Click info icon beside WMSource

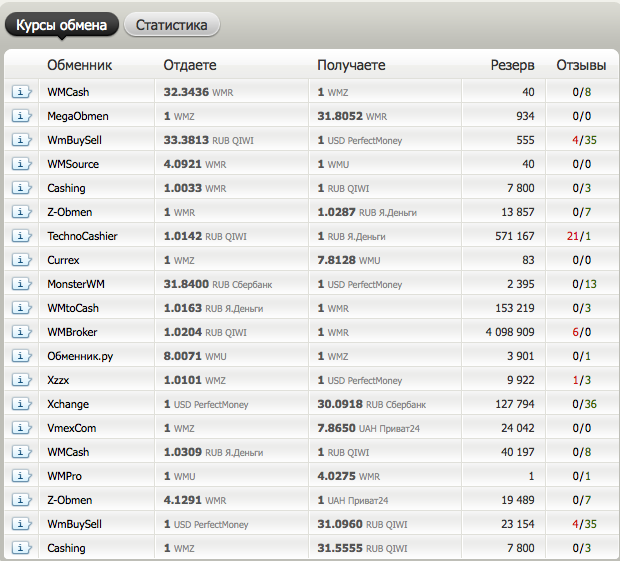click(21, 164)
